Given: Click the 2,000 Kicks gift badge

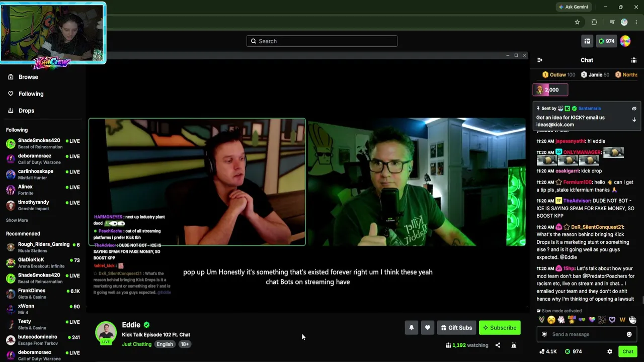Looking at the screenshot, I should [550, 90].
